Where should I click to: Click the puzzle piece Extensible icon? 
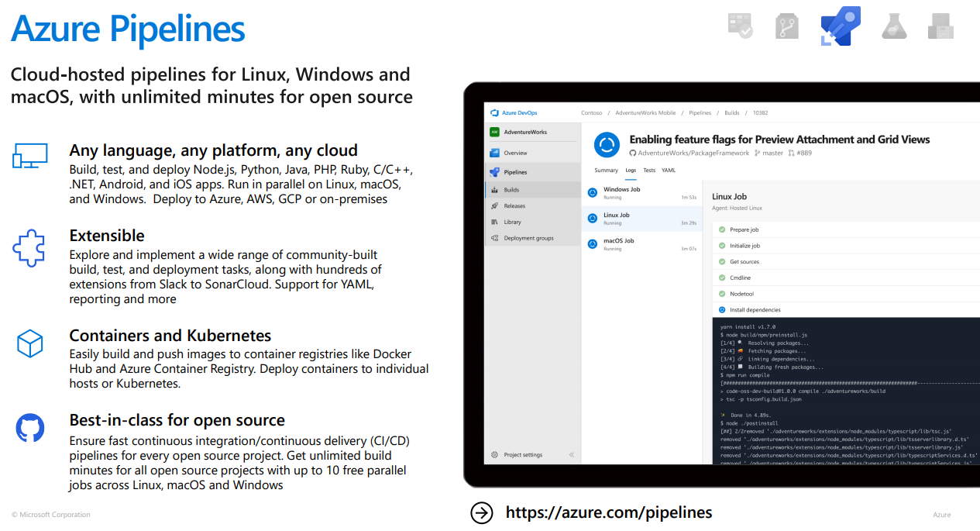[x=29, y=249]
